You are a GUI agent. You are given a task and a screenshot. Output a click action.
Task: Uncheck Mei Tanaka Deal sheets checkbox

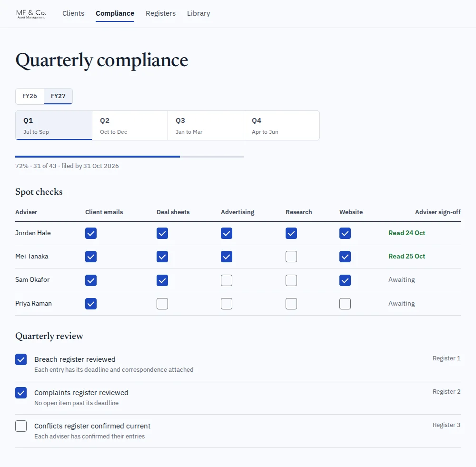tap(162, 257)
